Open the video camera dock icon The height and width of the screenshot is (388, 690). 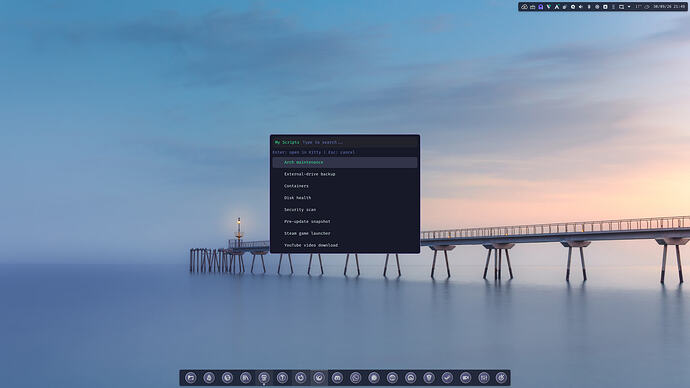pyautogui.click(x=466, y=377)
